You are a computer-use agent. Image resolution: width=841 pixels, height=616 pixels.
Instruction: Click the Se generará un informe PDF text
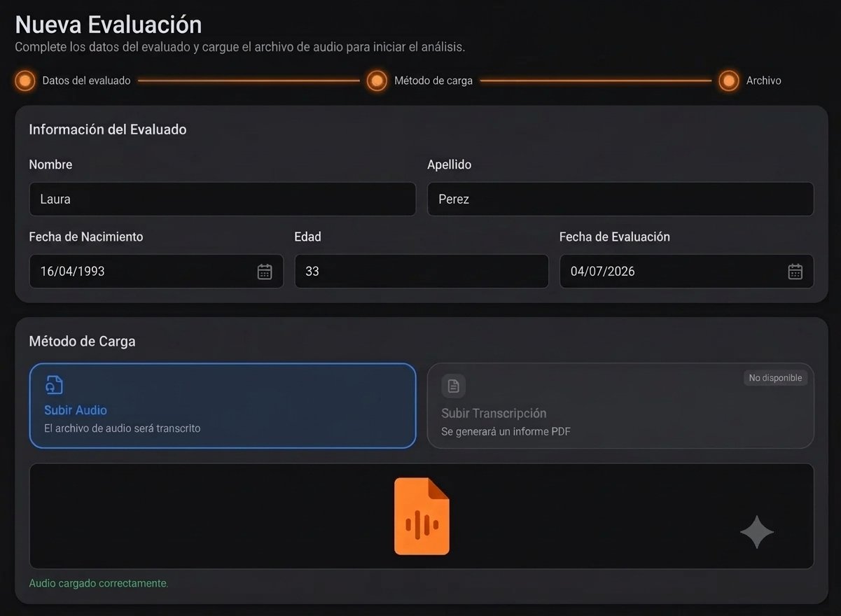(506, 432)
